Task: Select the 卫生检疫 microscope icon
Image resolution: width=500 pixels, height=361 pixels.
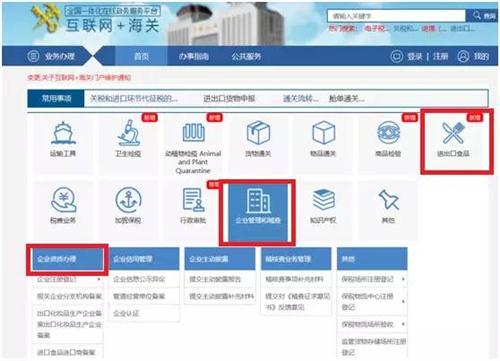Action: 128,133
